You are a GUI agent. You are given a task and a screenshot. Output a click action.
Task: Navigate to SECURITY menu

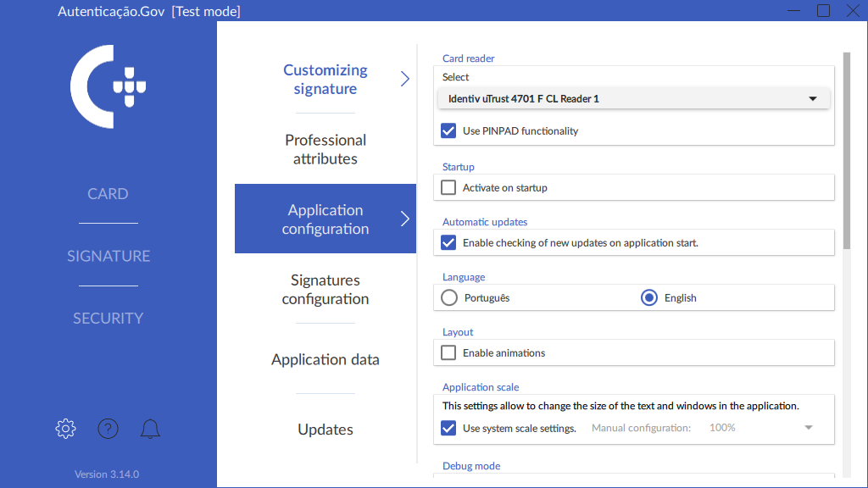click(108, 319)
